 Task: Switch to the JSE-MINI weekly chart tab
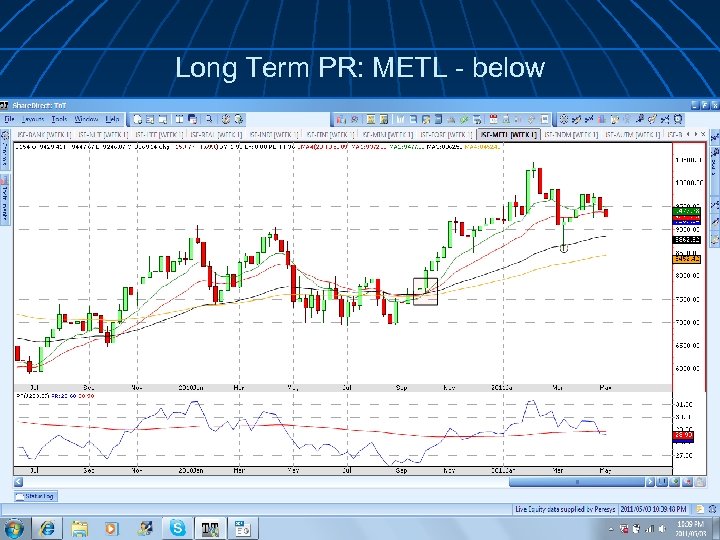pyautogui.click(x=387, y=135)
